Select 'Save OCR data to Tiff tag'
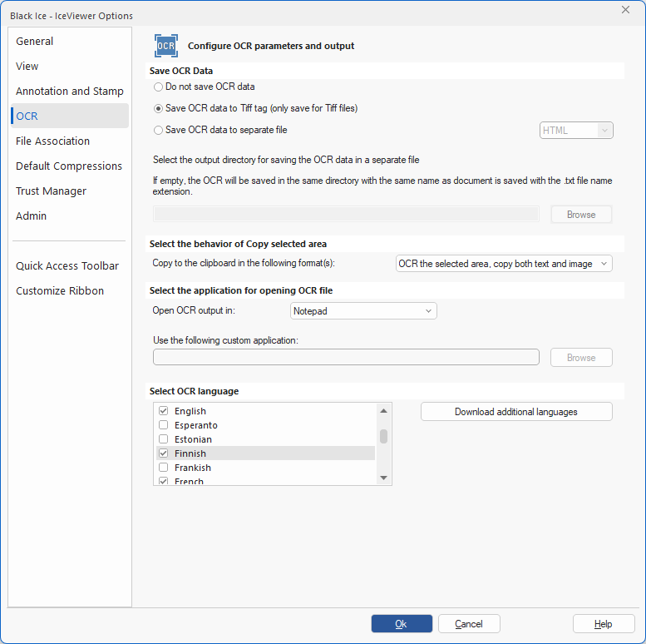The width and height of the screenshot is (646, 644). [x=158, y=108]
